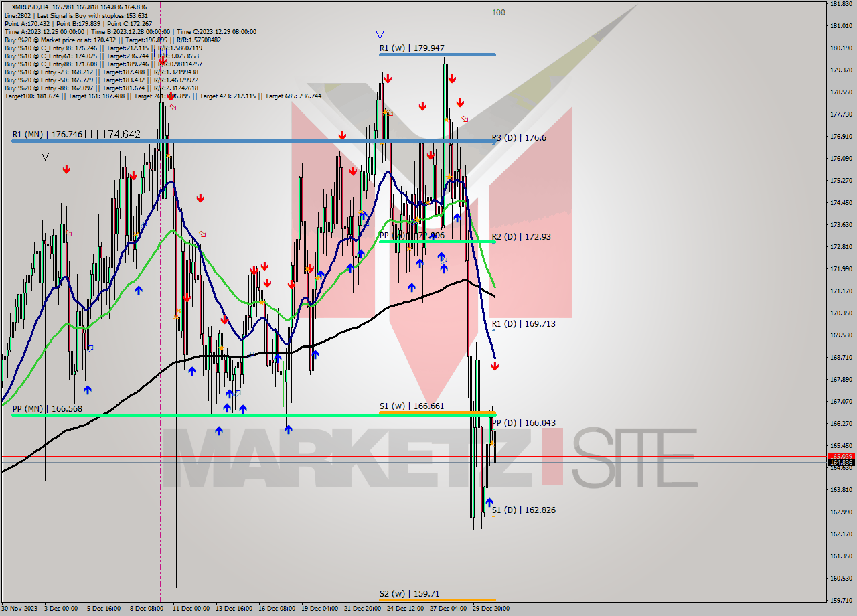Click the 170.350 price axis value

coord(841,313)
